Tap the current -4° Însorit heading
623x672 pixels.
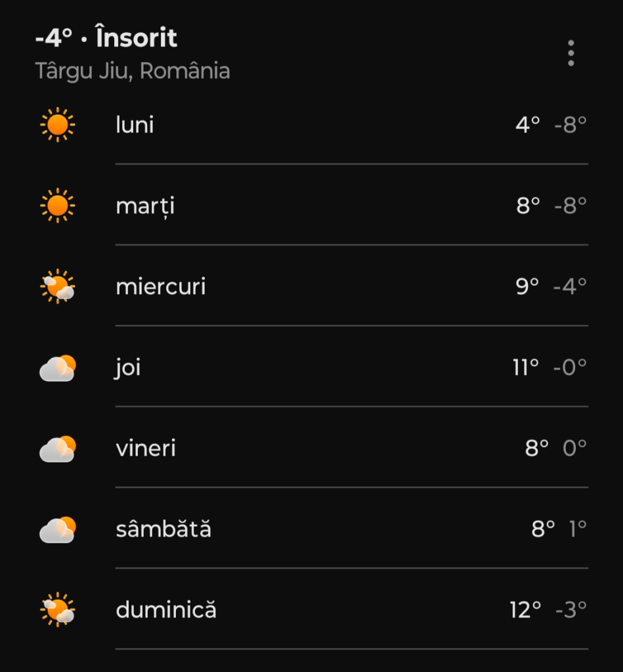click(106, 39)
